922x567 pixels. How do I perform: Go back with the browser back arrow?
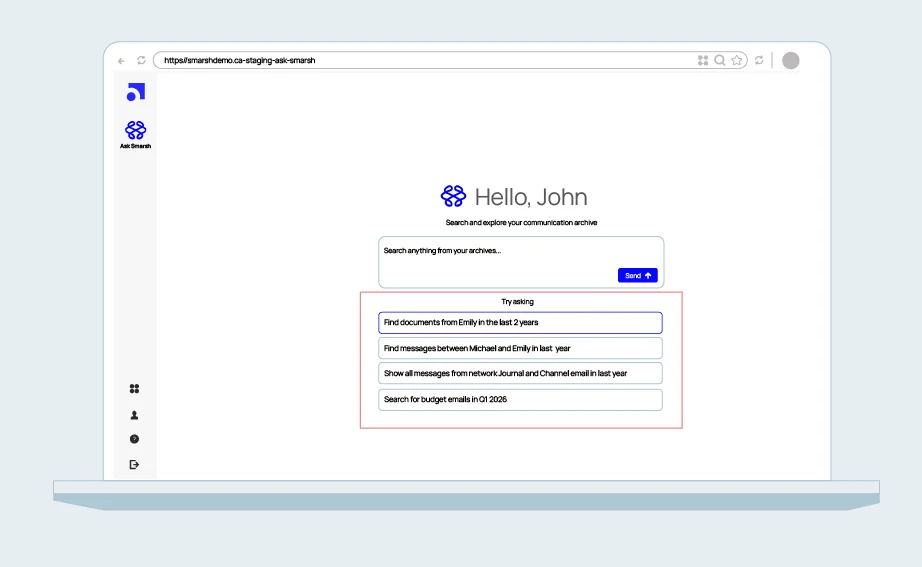121,61
